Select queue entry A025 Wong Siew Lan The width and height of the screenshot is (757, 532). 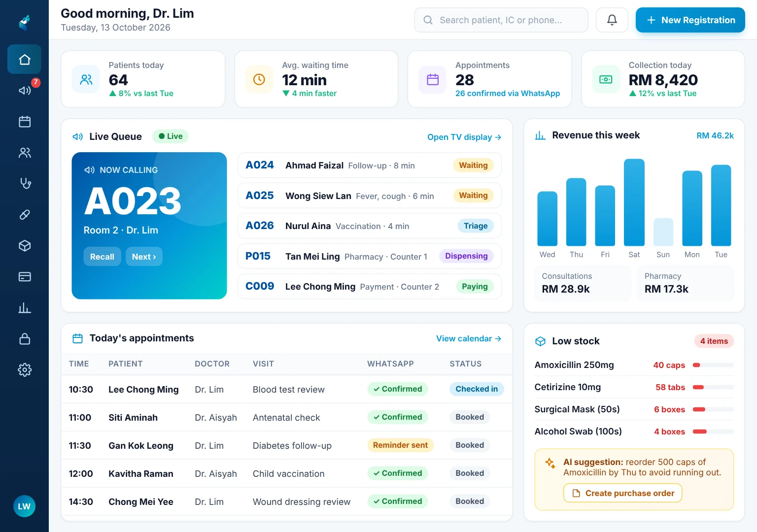(370, 196)
